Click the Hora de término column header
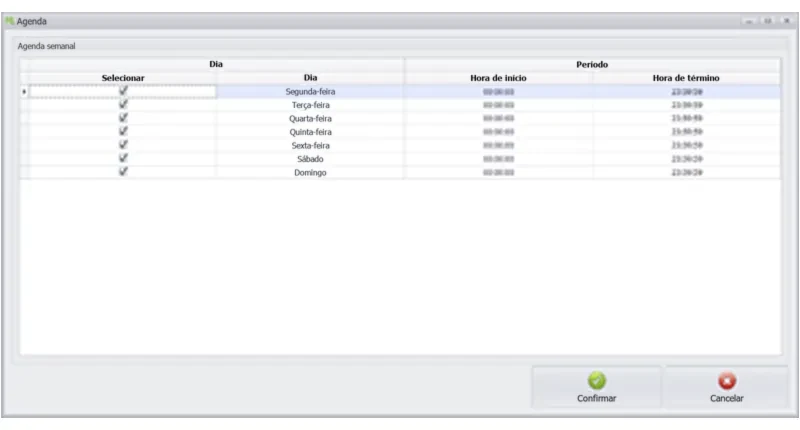This screenshot has height=430, width=800. pyautogui.click(x=686, y=78)
